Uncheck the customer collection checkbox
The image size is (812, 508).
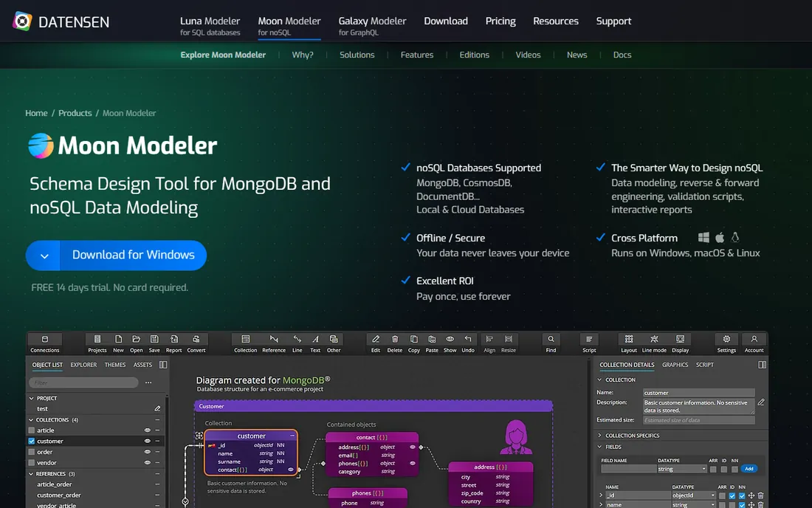[x=32, y=442]
